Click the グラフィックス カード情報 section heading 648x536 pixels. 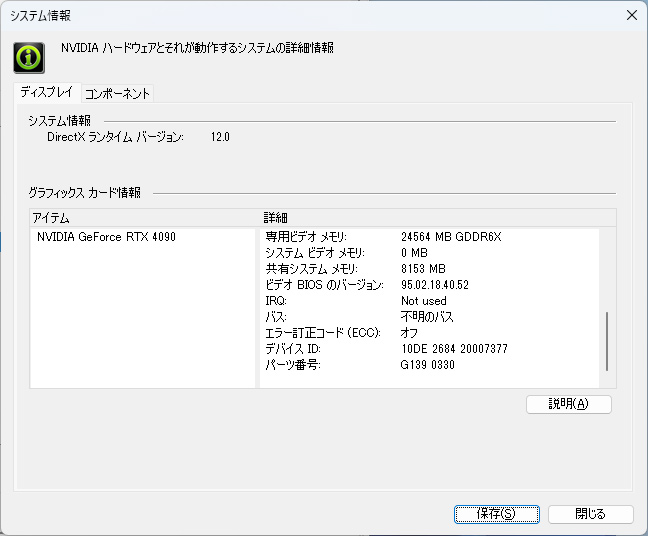point(85,193)
